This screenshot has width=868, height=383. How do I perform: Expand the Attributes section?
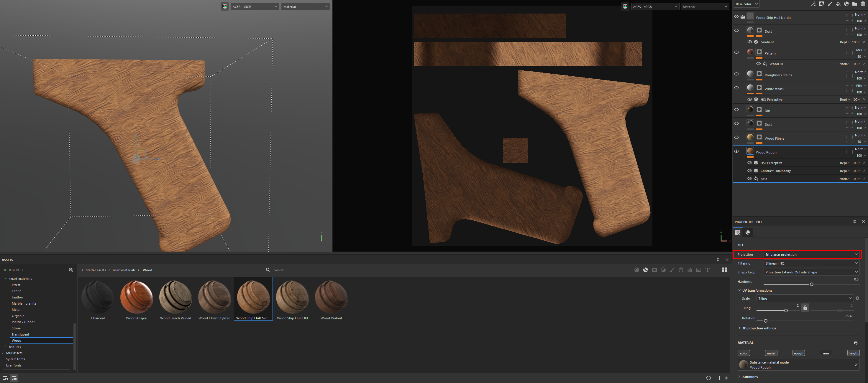coord(748,377)
